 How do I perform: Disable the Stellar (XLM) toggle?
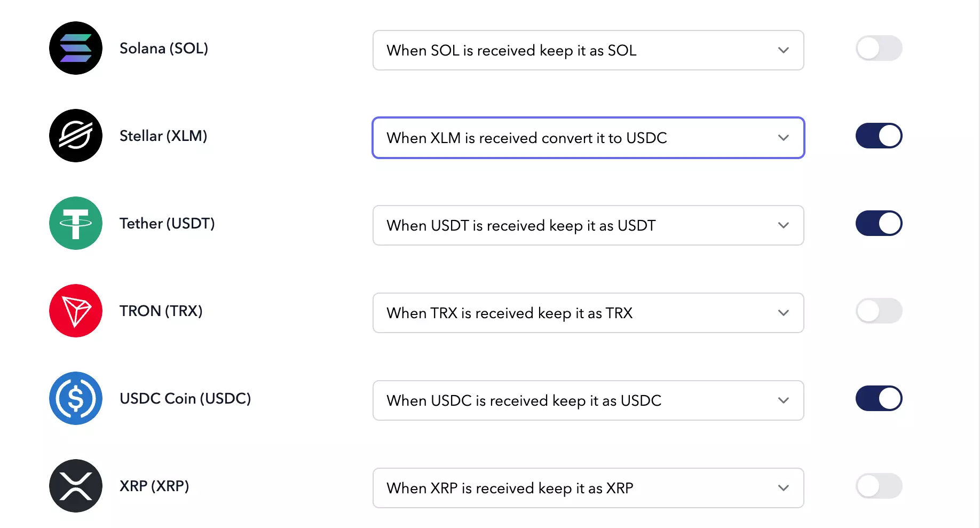879,136
